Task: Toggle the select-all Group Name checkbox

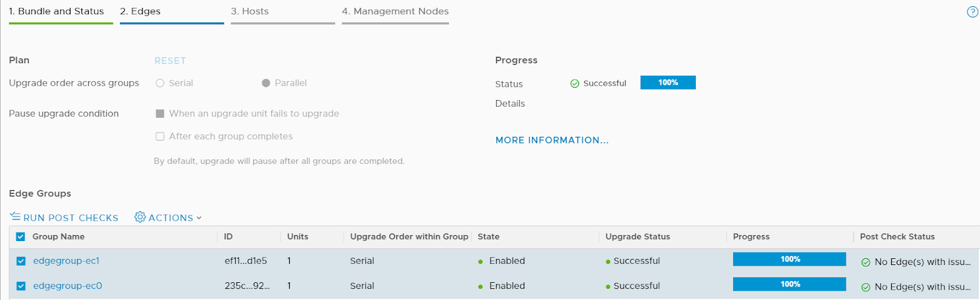Action: pos(21,237)
